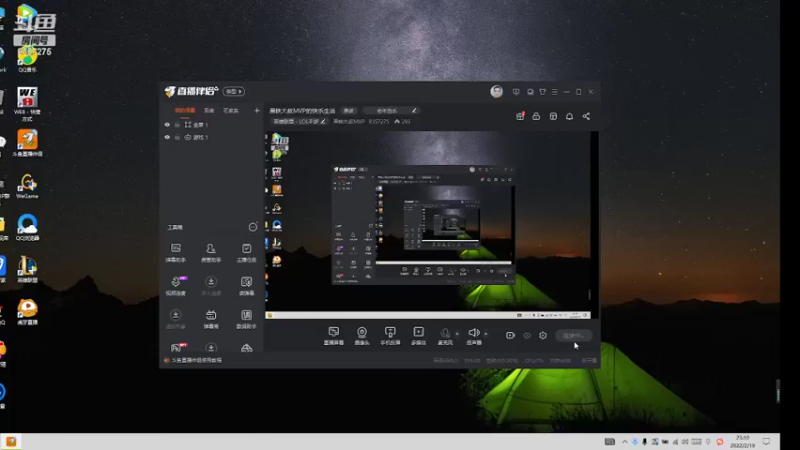Viewport: 800px width, 450px height.
Task: Click the taskbar clock and date
Action: (742, 441)
